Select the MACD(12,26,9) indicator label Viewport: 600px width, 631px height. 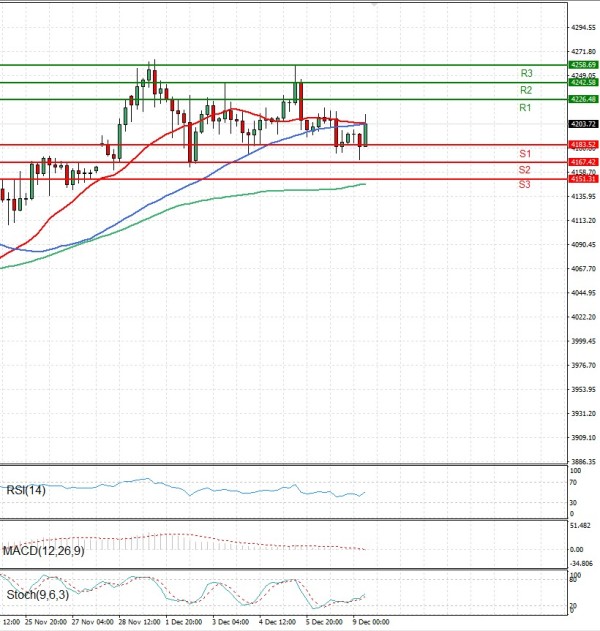(42, 550)
